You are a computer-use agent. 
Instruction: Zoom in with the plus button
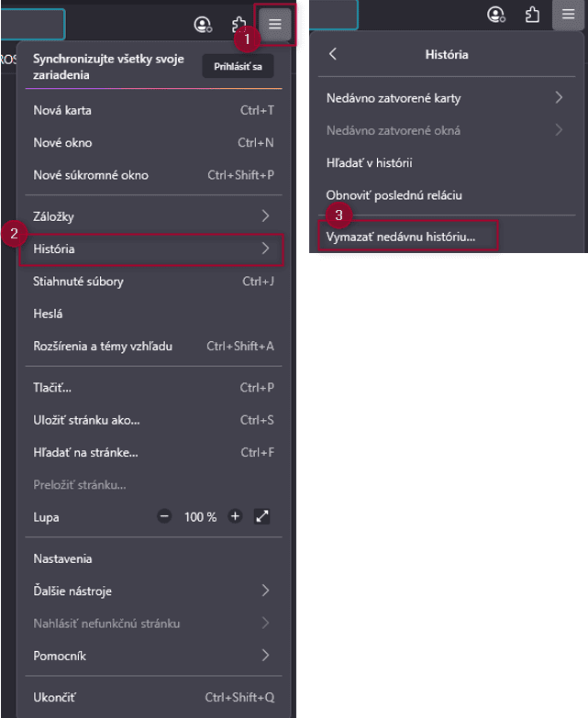coord(235,516)
